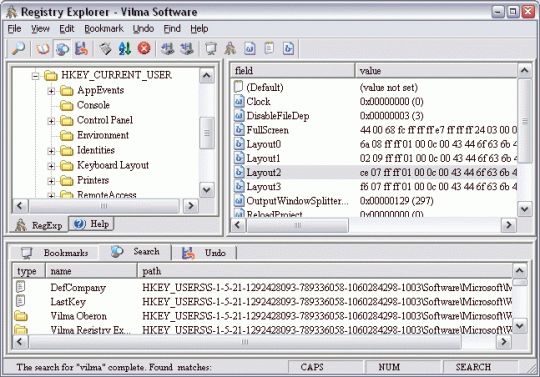Viewport: 540px width, 377px height.
Task: Switch to the Help tab under tree
Action: click(x=92, y=224)
